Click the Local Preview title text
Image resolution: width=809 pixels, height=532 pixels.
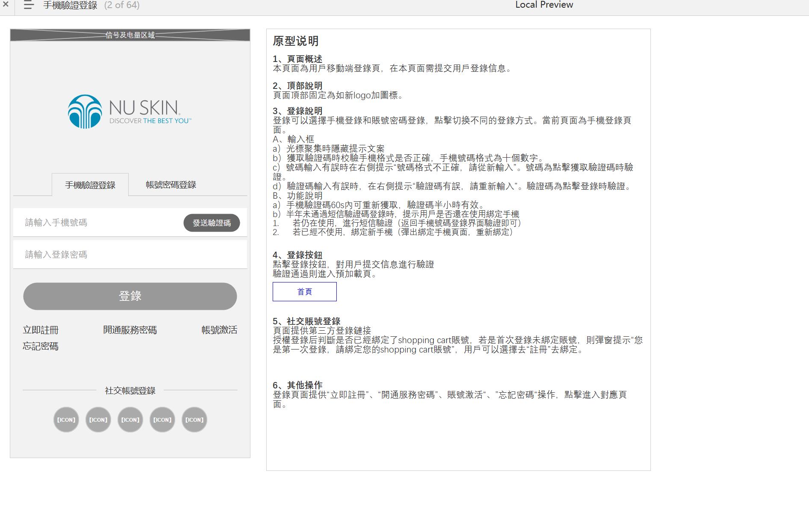point(544,5)
